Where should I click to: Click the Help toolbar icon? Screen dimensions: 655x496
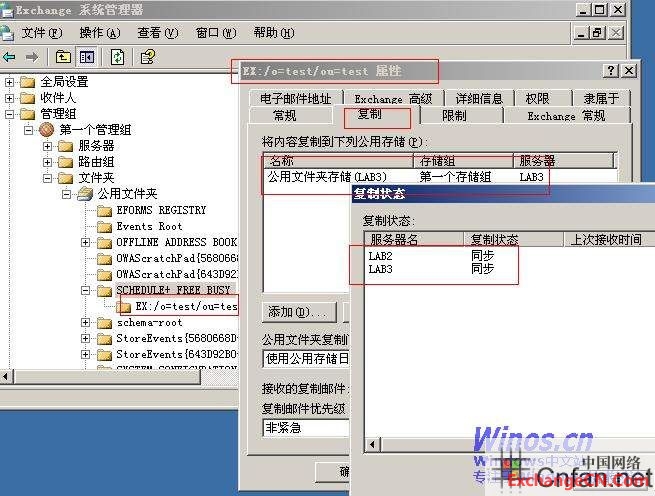click(148, 57)
